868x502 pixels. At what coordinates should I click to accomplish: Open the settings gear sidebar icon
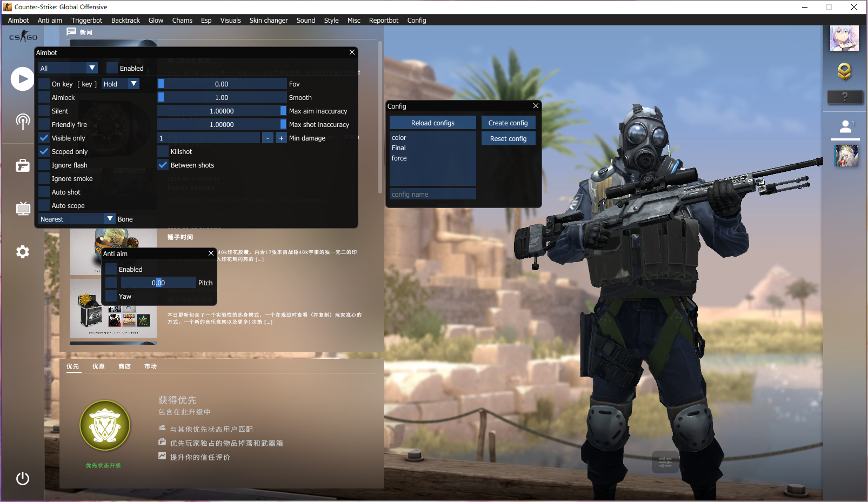click(23, 252)
